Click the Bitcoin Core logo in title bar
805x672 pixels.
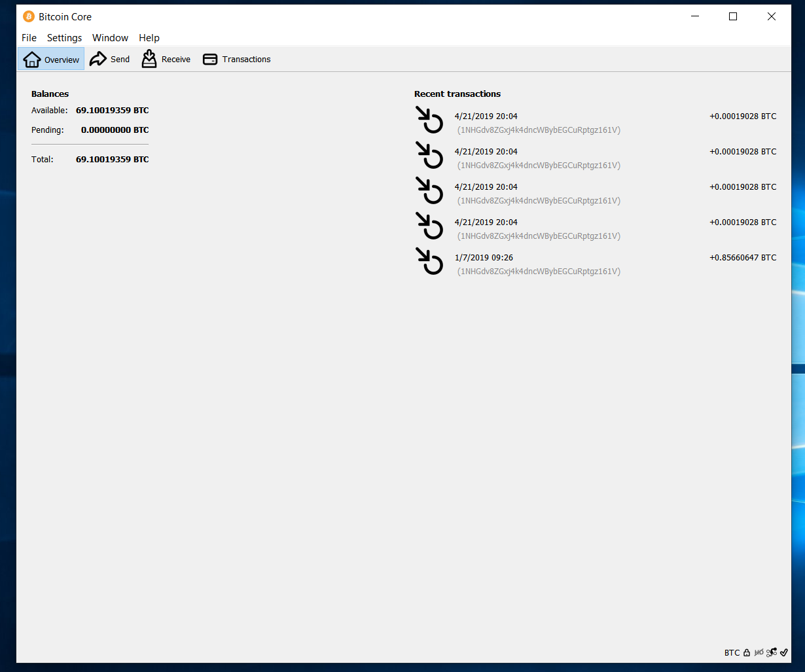coord(29,16)
